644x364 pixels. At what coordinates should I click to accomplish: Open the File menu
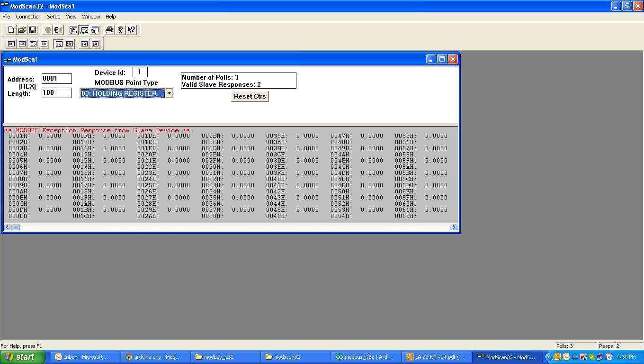6,17
